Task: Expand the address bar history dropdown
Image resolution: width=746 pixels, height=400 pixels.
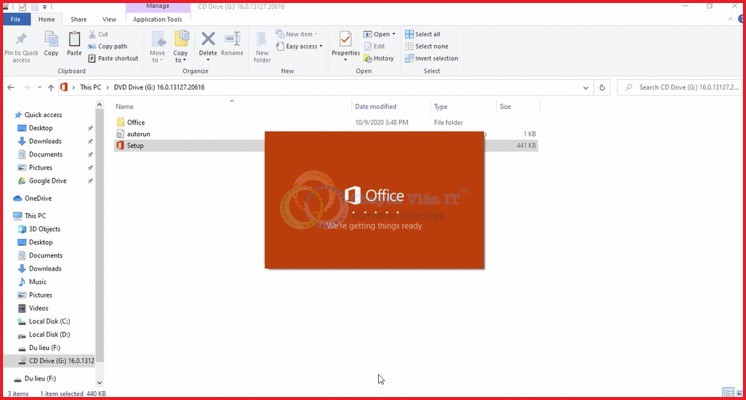Action: point(586,88)
